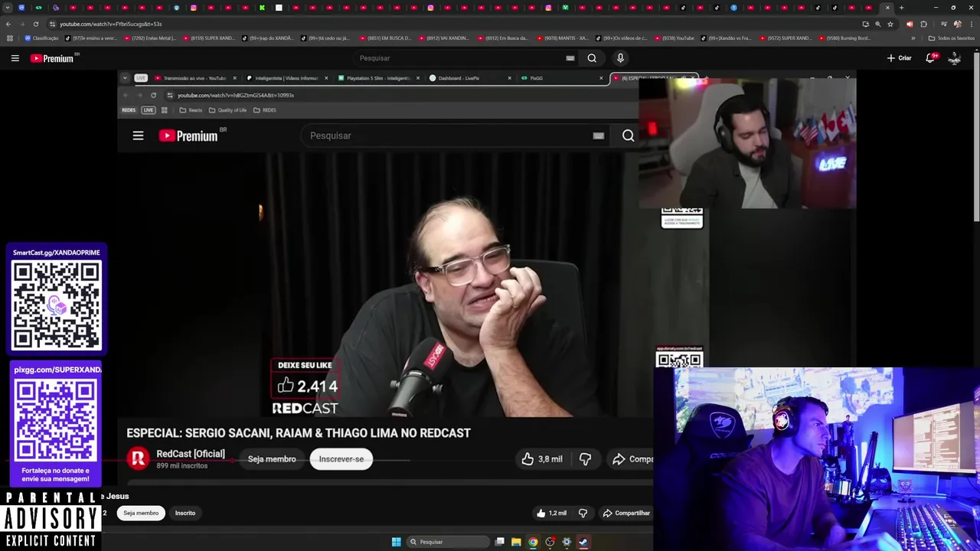
Task: Open a new tab with the plus button
Action: [x=901, y=8]
